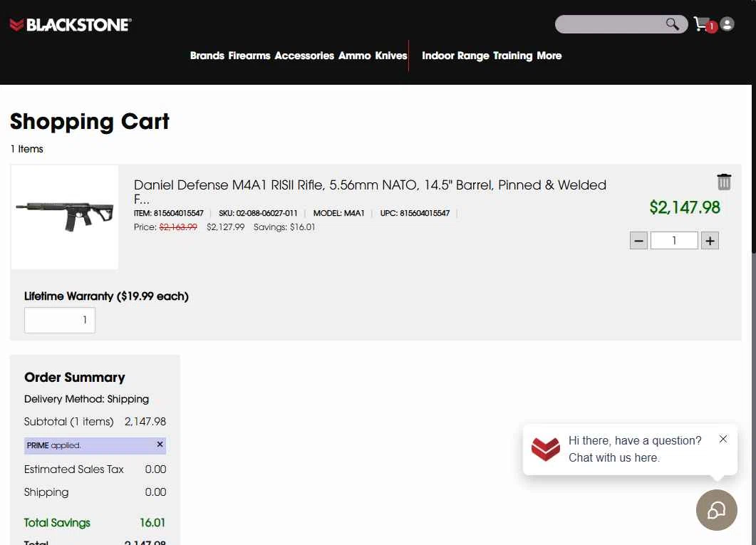Click the struck-through $2,163.99 price
756x545 pixels.
click(178, 227)
